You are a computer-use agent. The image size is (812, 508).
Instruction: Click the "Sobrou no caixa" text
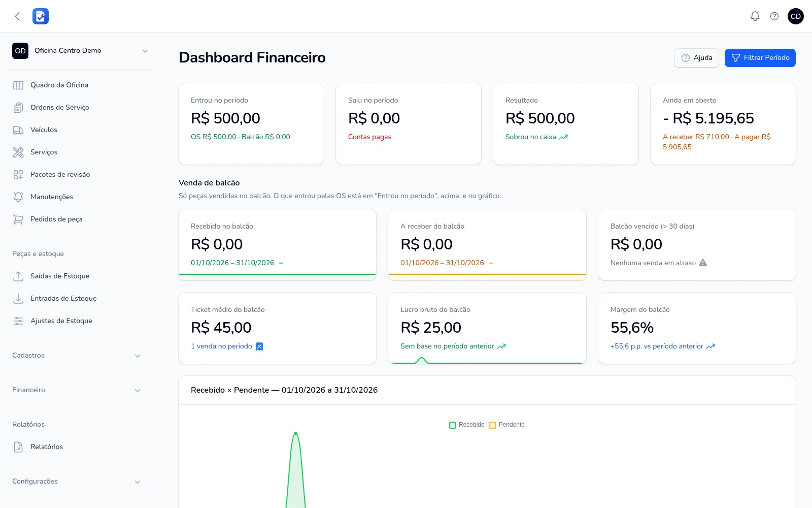(x=530, y=137)
